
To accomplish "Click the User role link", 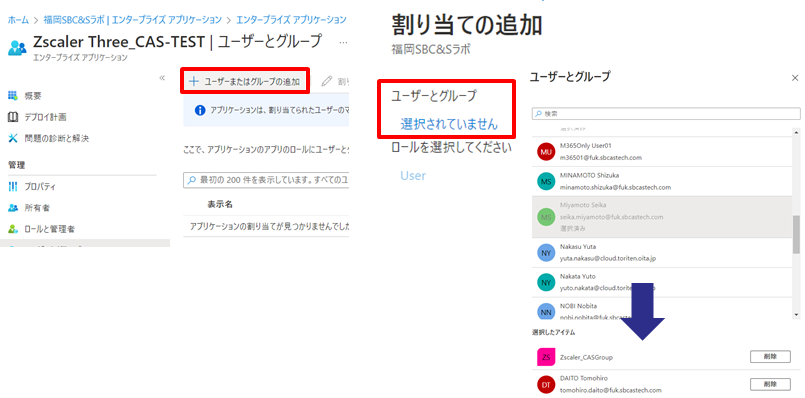I will (413, 176).
